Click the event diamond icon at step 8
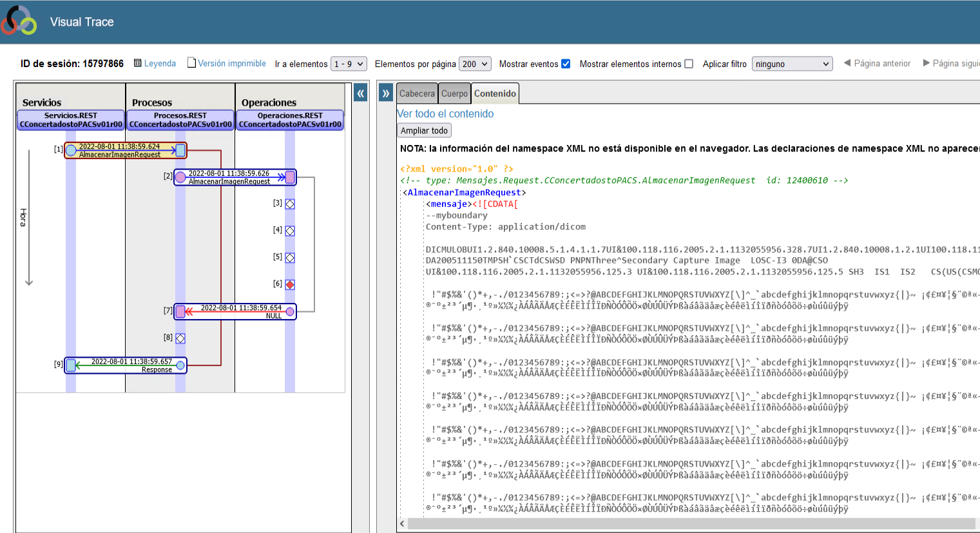The height and width of the screenshot is (533, 980). 180,338
